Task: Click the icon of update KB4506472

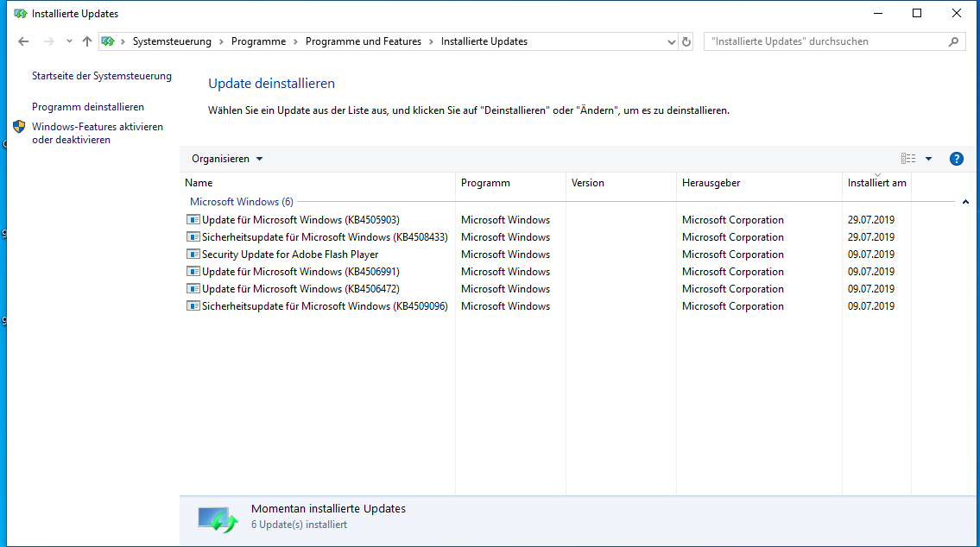Action: coord(193,288)
